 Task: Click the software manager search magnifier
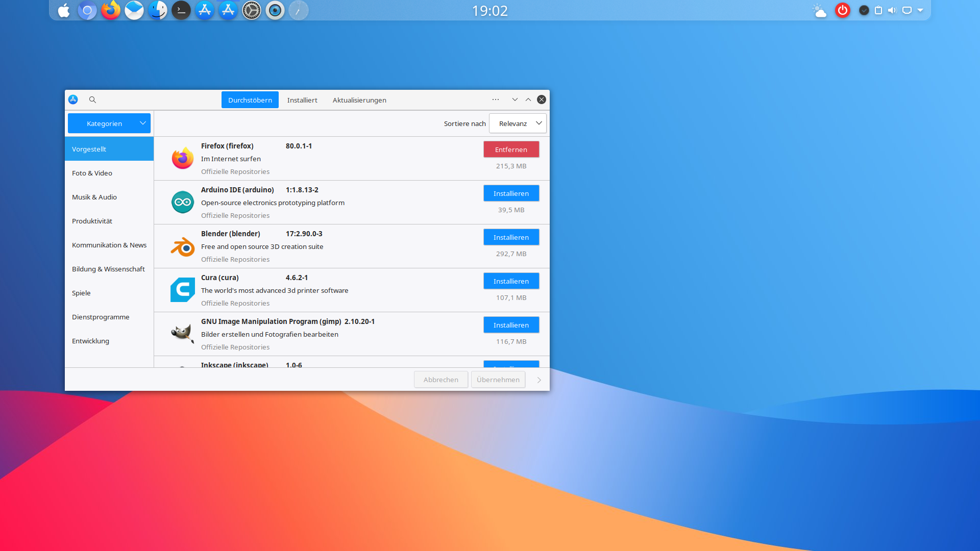(x=92, y=99)
